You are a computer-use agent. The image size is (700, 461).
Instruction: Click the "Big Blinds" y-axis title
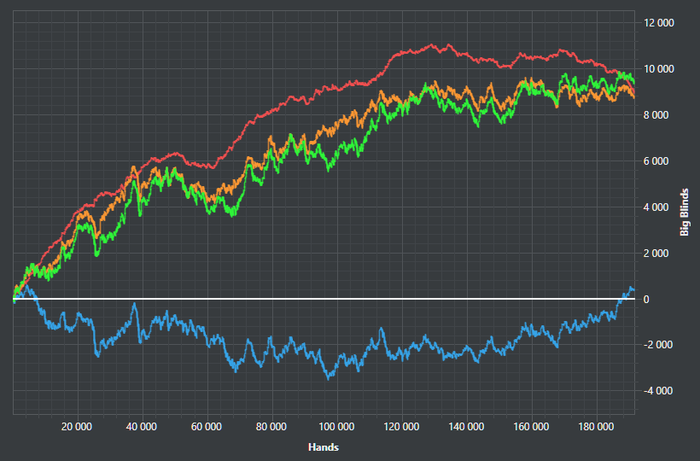pyautogui.click(x=684, y=212)
